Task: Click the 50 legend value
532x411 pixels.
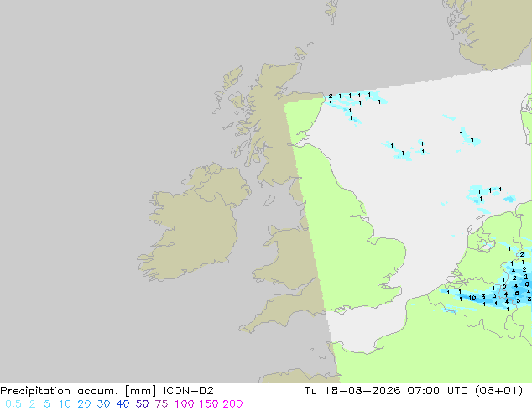Action: (x=142, y=404)
